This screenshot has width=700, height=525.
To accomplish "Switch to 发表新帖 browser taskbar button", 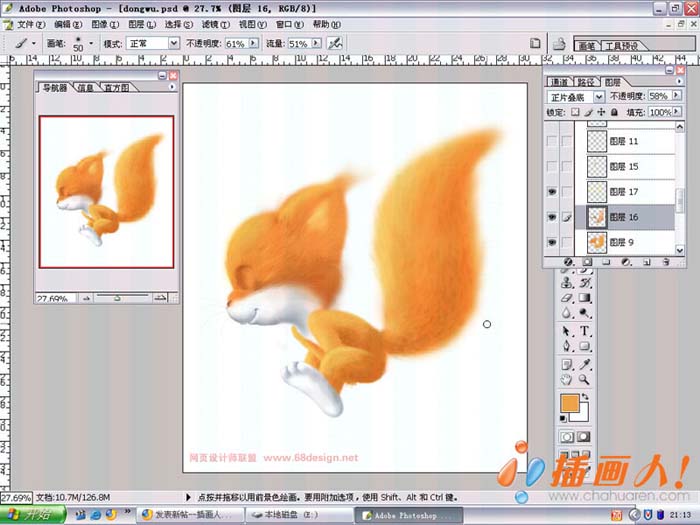I will 190,515.
